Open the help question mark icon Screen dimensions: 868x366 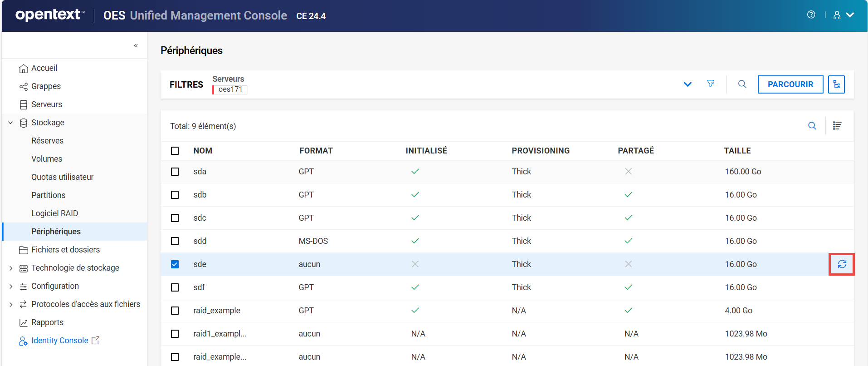point(811,15)
